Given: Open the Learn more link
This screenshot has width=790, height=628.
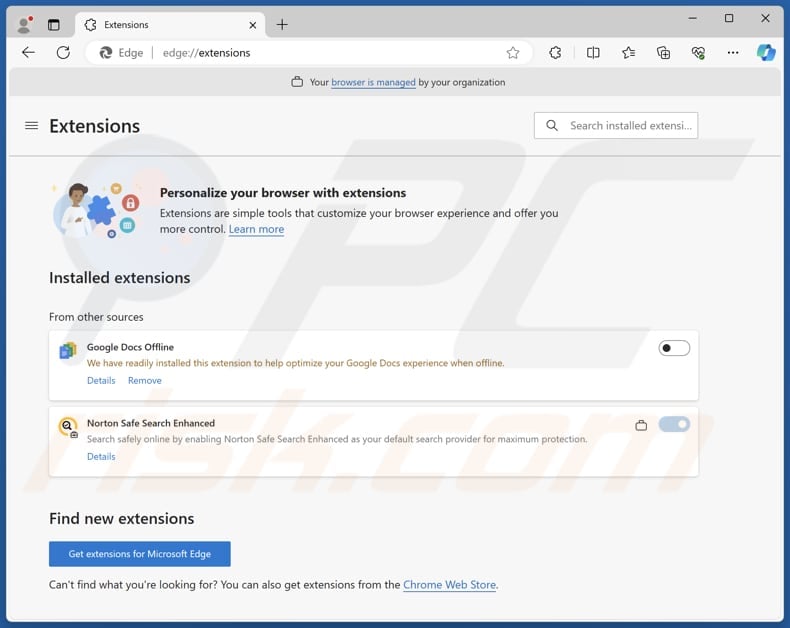Looking at the screenshot, I should [256, 229].
